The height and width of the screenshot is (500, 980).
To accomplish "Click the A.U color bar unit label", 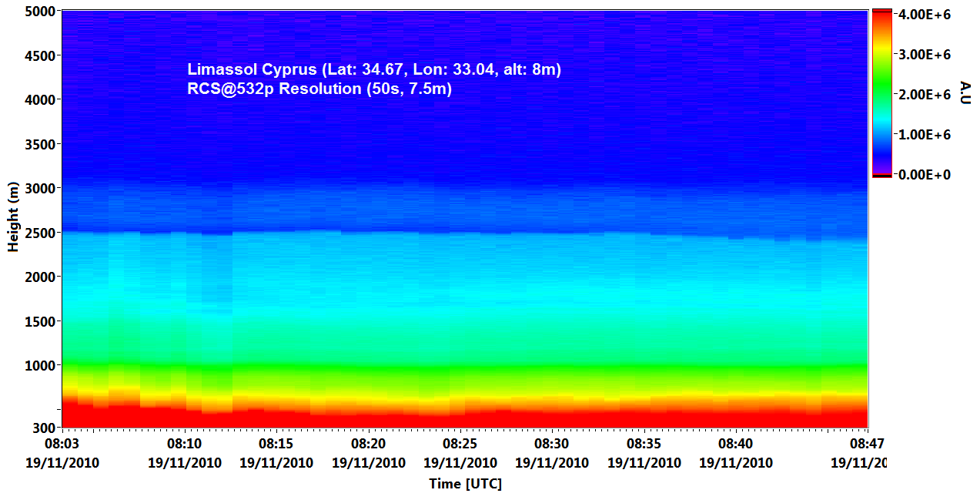I will 965,93.
